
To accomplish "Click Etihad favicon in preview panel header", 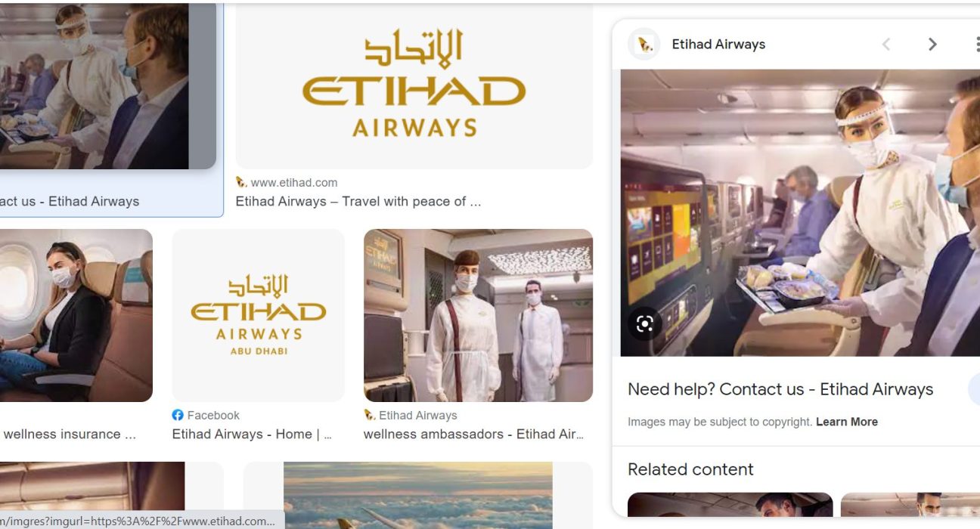I will pos(644,45).
